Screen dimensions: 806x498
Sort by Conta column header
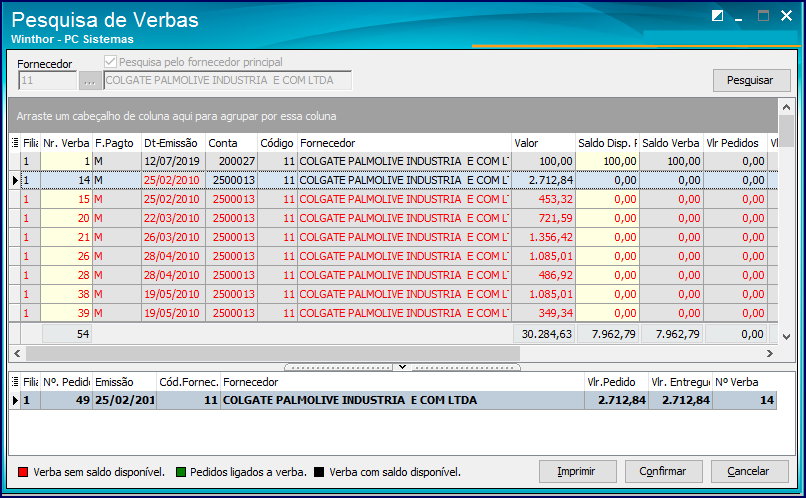[231, 143]
